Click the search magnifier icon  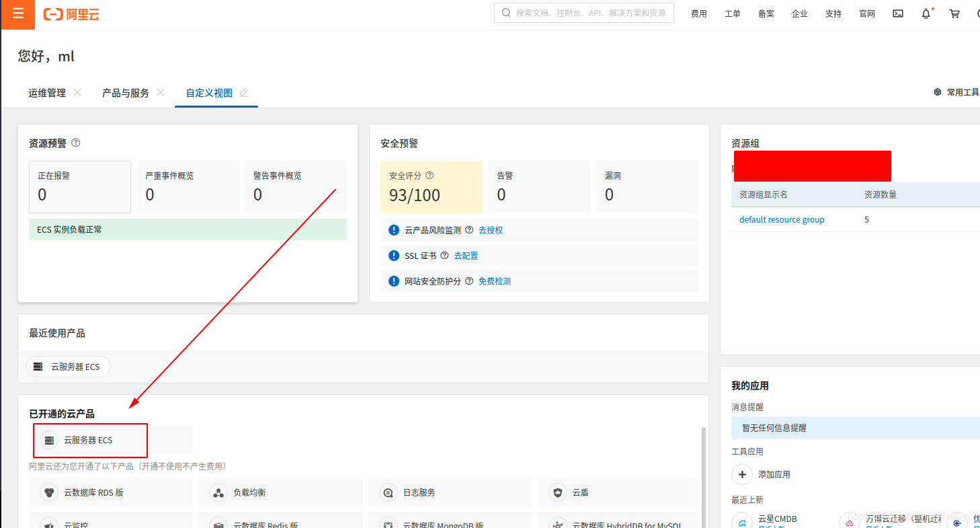(x=506, y=13)
